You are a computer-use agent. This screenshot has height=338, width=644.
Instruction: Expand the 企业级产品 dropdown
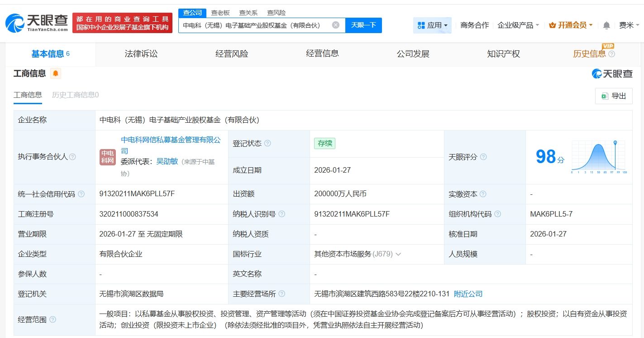[518, 25]
